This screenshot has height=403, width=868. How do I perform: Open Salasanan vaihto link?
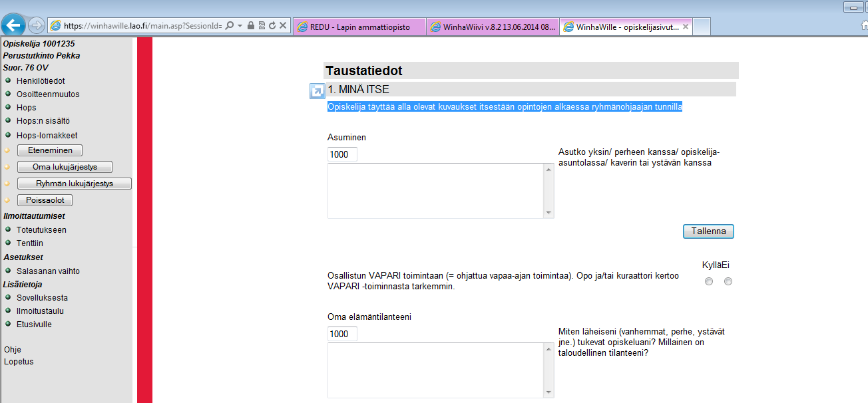pyautogui.click(x=48, y=271)
